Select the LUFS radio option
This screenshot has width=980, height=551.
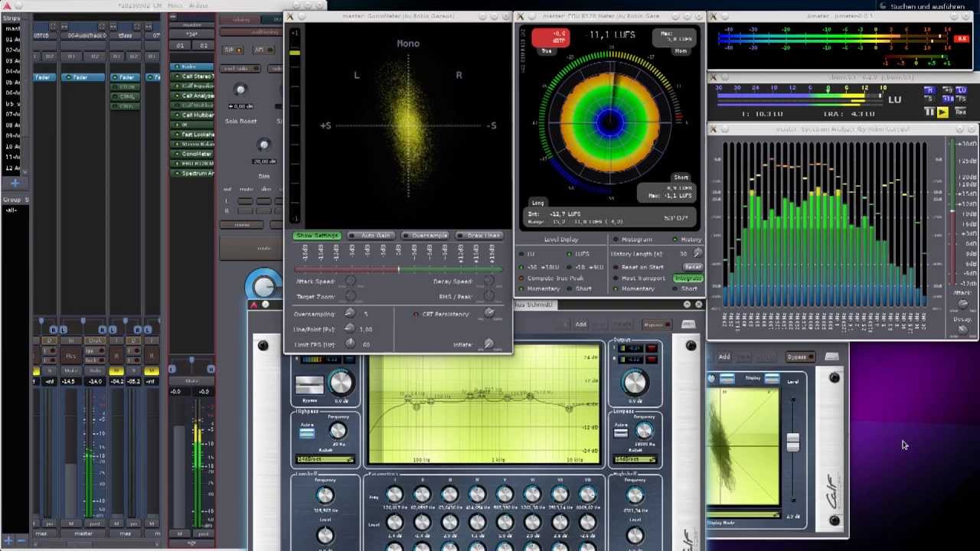(579, 254)
